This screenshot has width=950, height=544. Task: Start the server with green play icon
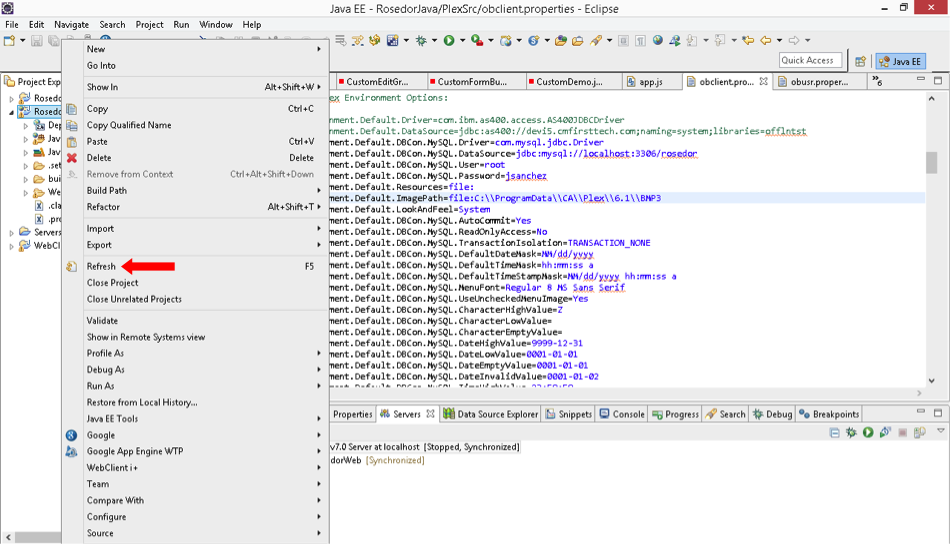868,433
